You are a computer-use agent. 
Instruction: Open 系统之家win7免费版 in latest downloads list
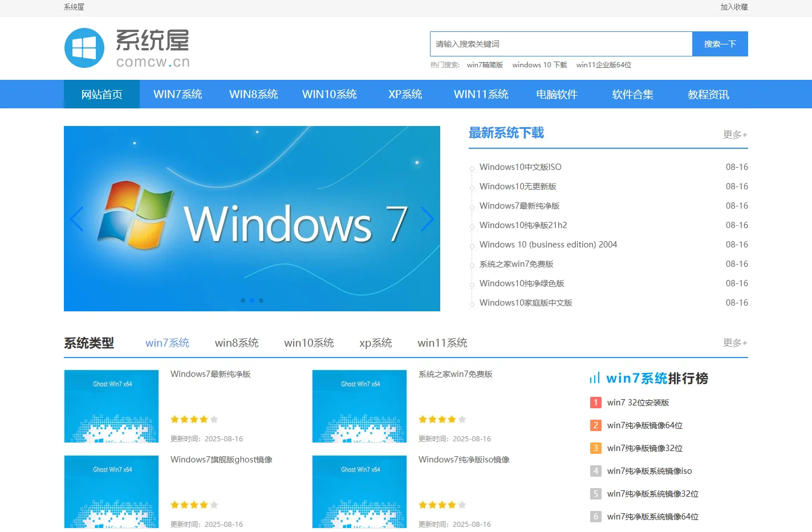click(x=517, y=264)
